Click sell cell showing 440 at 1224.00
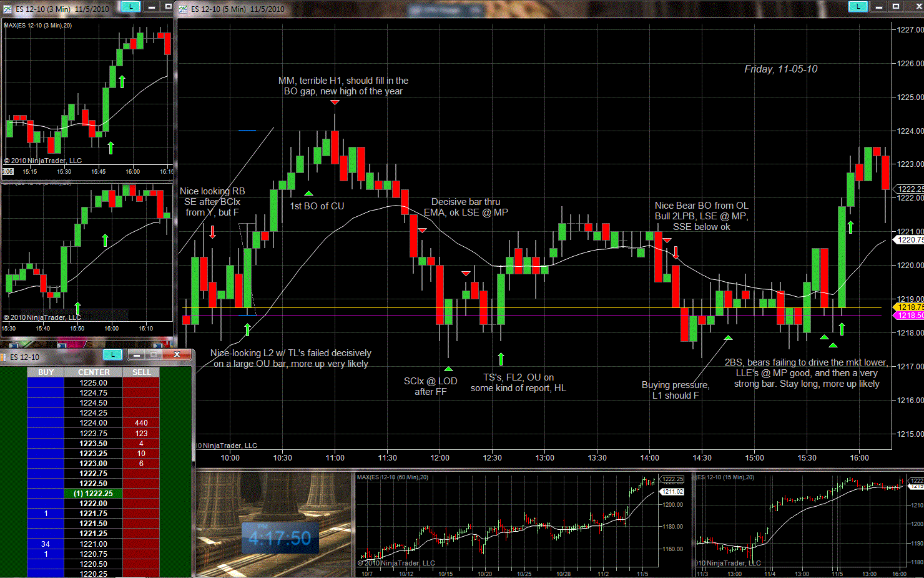The height and width of the screenshot is (578, 924). pyautogui.click(x=141, y=423)
